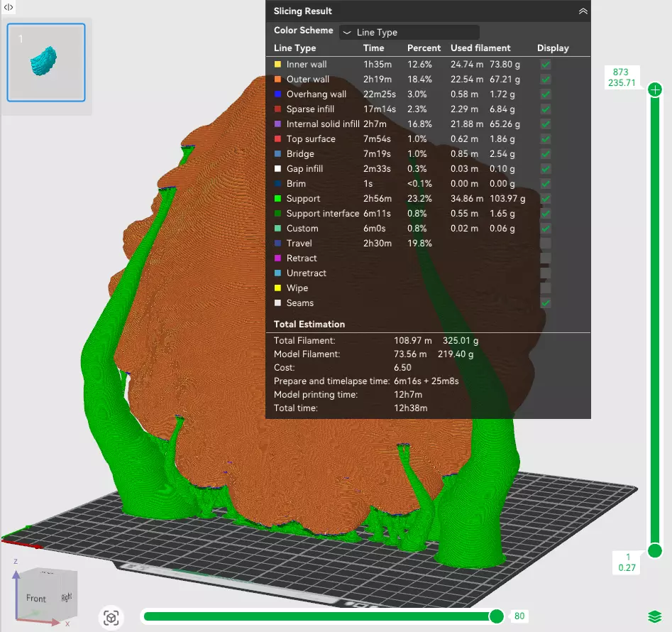Viewport: 672px width, 632px height.
Task: Click the Seams white color swatch
Action: (277, 303)
